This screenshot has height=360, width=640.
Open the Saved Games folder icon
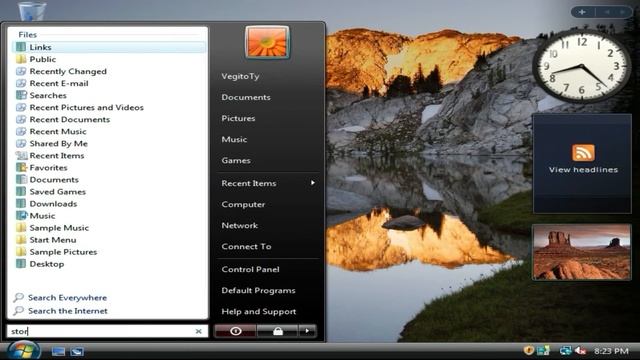pos(21,192)
